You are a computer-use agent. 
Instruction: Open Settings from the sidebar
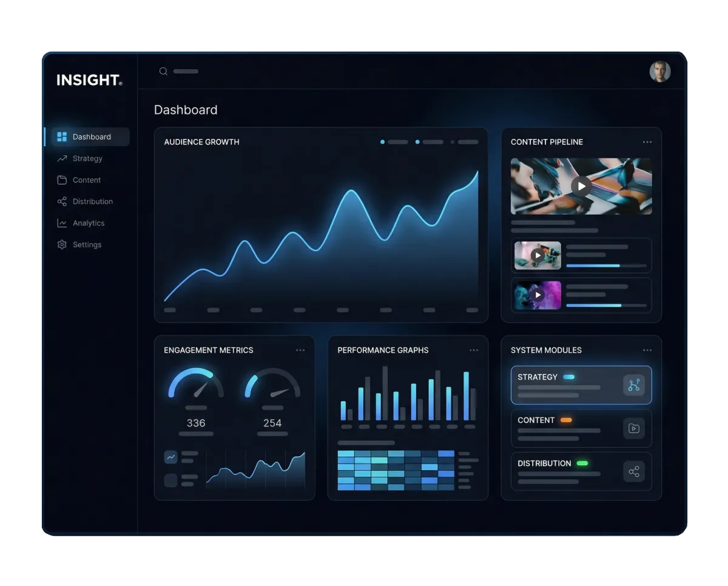(x=87, y=244)
